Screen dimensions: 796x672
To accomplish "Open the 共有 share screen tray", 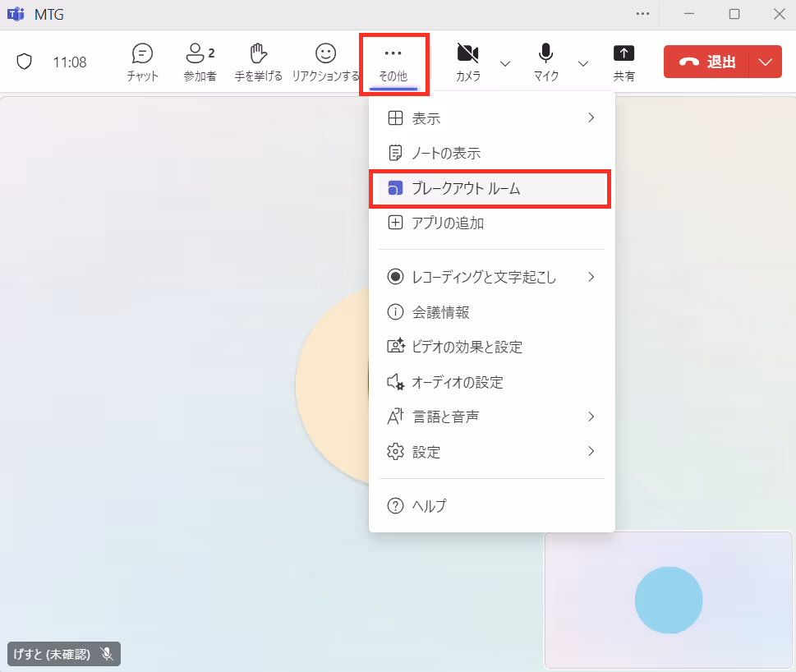I will click(x=624, y=62).
